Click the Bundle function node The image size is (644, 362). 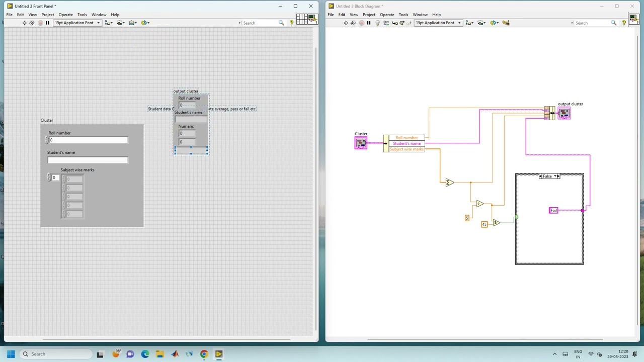pyautogui.click(x=549, y=113)
